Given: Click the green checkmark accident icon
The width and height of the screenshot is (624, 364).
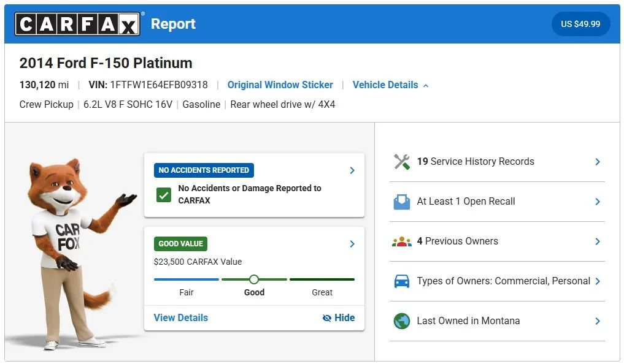Looking at the screenshot, I should tap(164, 195).
